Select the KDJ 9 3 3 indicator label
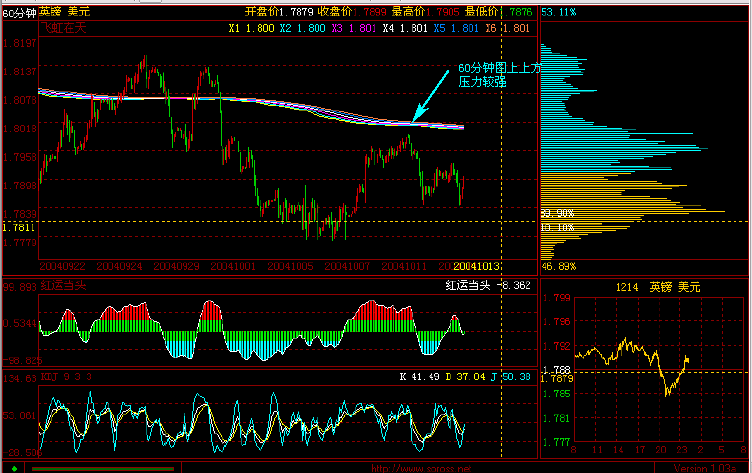The width and height of the screenshot is (752, 473). (66, 377)
